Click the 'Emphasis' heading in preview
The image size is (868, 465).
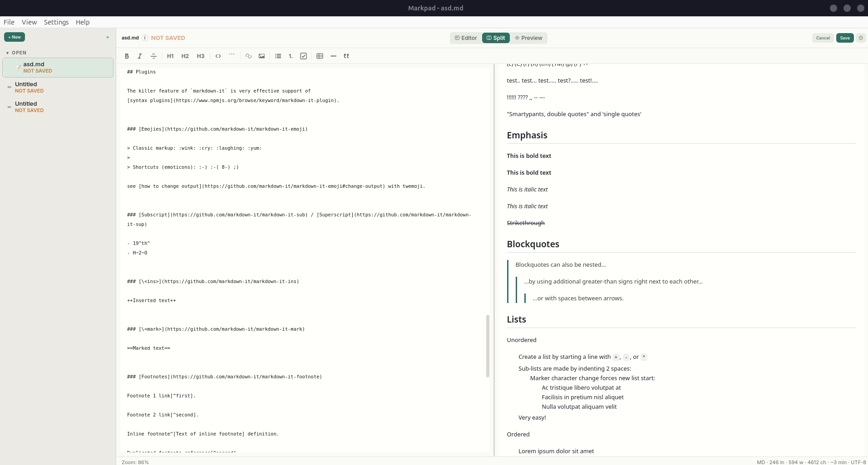pyautogui.click(x=527, y=135)
